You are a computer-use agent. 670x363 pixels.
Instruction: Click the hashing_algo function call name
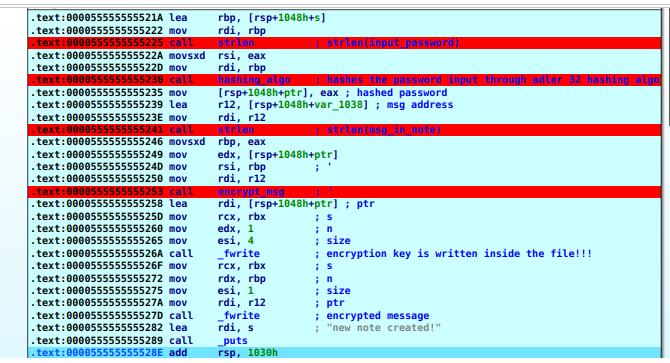coord(254,80)
